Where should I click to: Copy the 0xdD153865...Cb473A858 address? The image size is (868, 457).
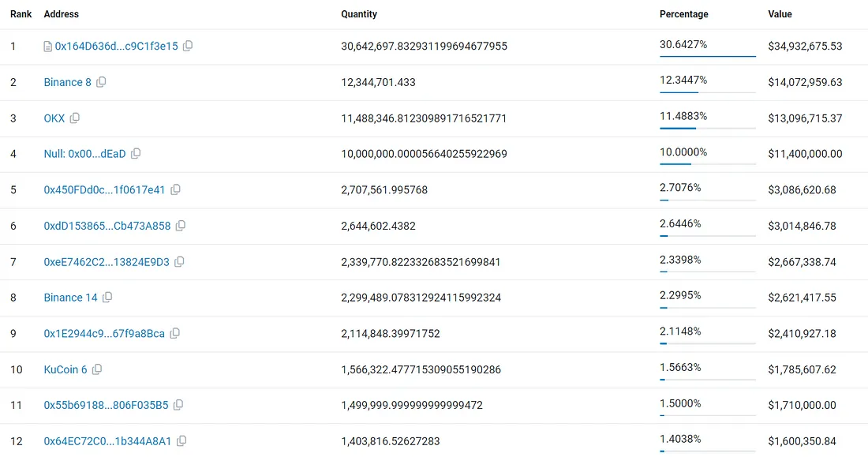(x=181, y=226)
